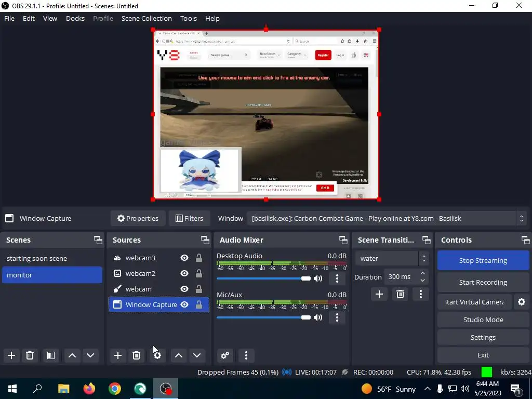
Task: Add a scene transition with plus icon
Action: click(379, 294)
